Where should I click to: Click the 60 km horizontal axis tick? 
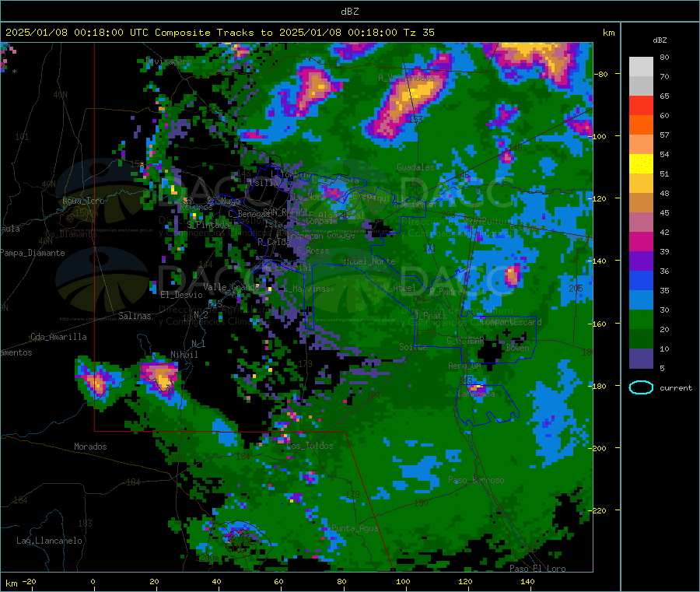tap(278, 582)
